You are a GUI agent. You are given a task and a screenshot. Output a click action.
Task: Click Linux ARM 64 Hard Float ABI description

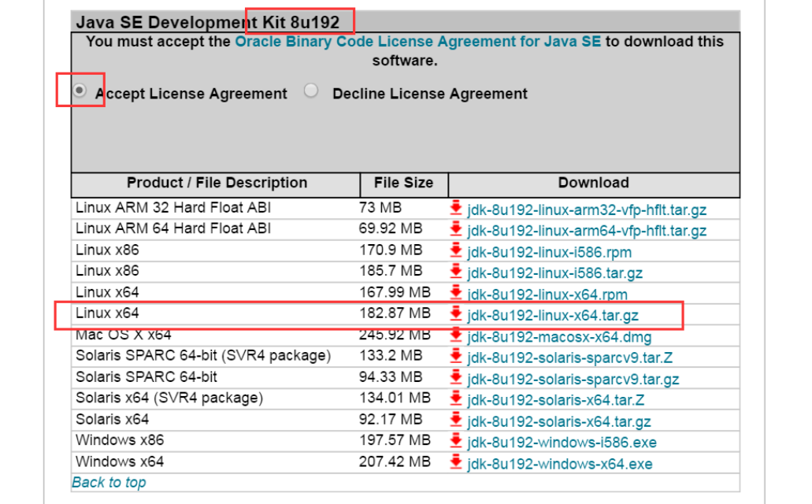173,228
